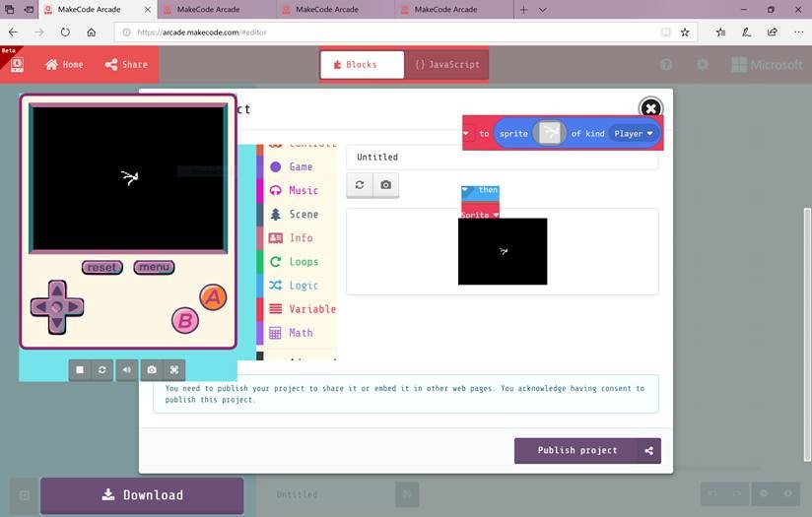Screen dimensions: 812x517
Task: Take a simulator screenshot with camera icon
Action: click(x=152, y=370)
